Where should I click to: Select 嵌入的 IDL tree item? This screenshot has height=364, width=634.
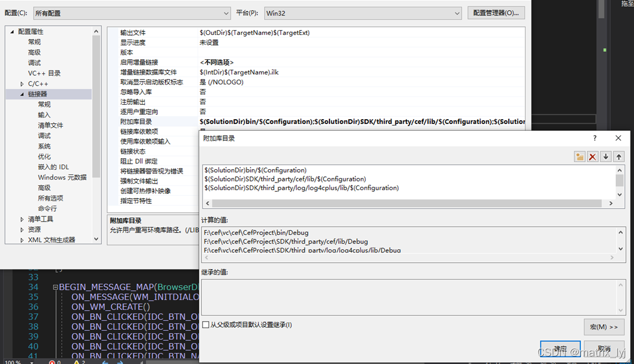point(54,167)
